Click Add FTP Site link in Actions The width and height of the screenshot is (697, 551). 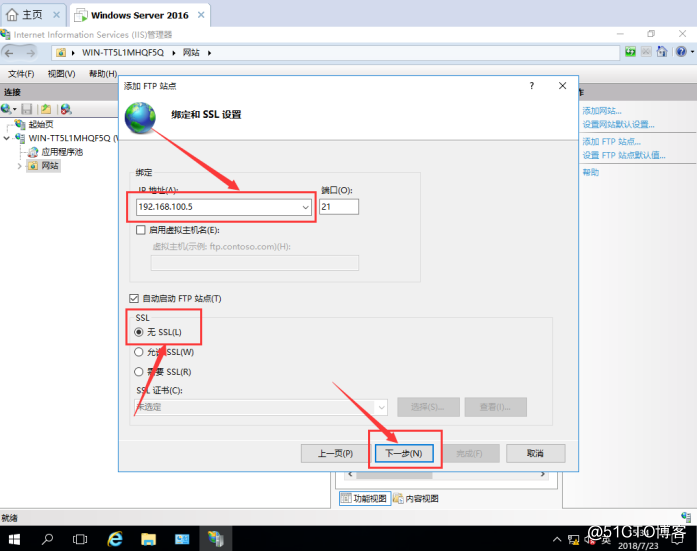point(612,141)
